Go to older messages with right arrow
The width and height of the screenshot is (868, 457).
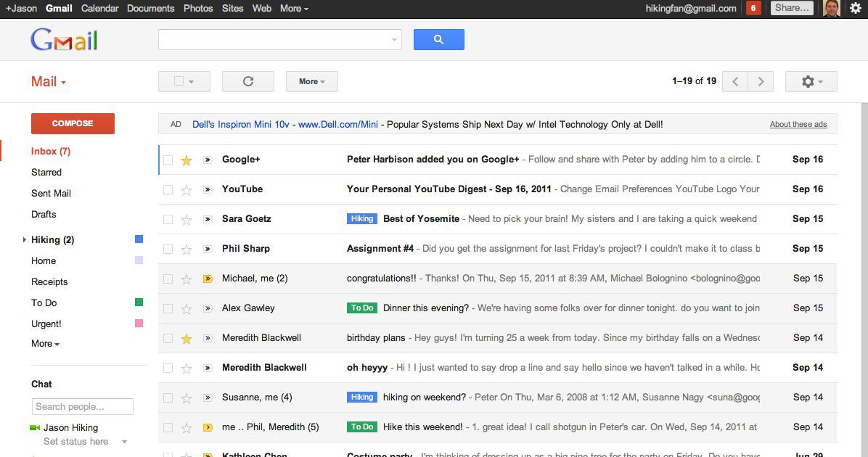pos(761,81)
